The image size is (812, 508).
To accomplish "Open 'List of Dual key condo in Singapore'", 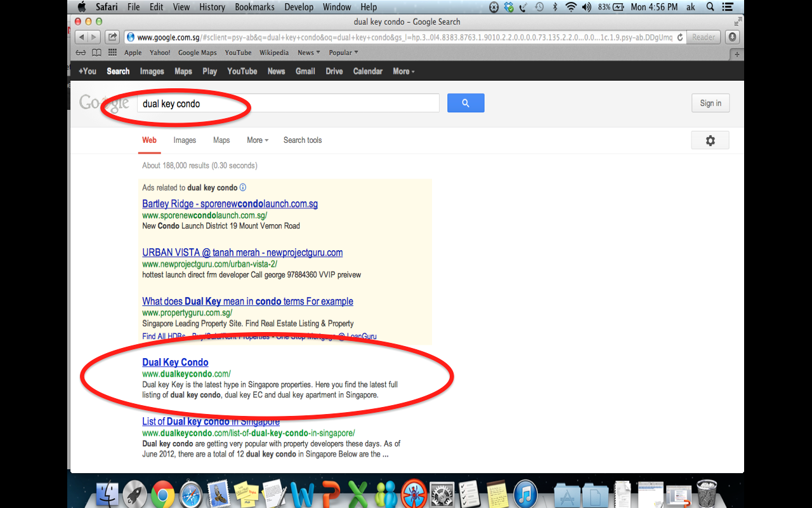I will click(211, 422).
